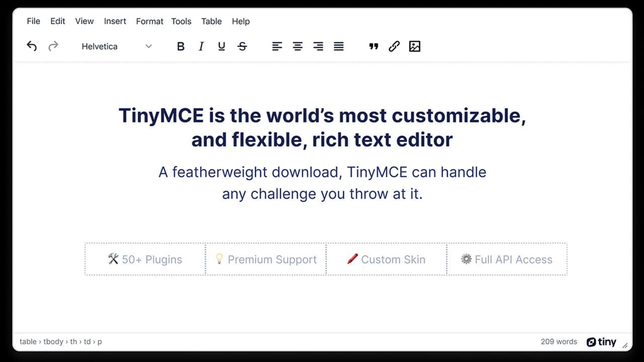Insert a link with chain icon
Image resolution: width=644 pixels, height=362 pixels.
pos(394,46)
